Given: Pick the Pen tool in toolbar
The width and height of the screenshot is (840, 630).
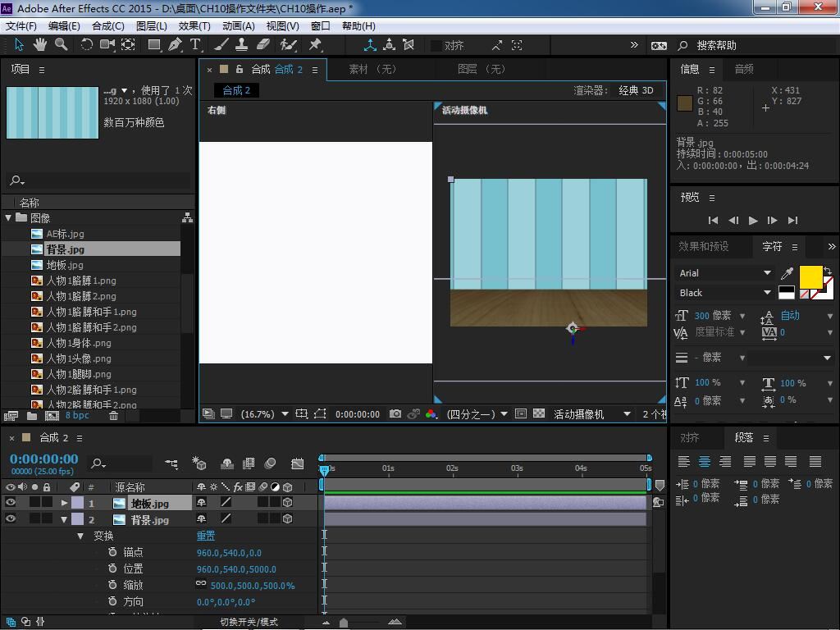Looking at the screenshot, I should [x=175, y=45].
